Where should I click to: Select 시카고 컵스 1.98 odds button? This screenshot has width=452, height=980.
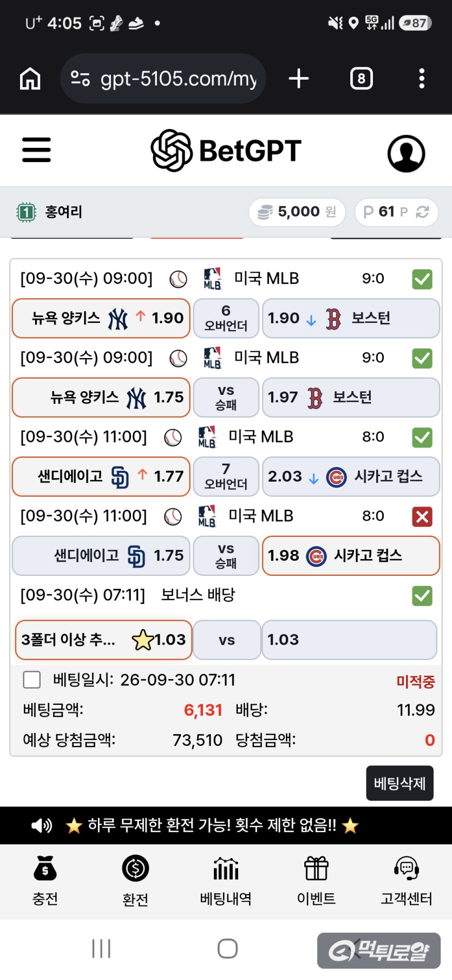pyautogui.click(x=351, y=555)
